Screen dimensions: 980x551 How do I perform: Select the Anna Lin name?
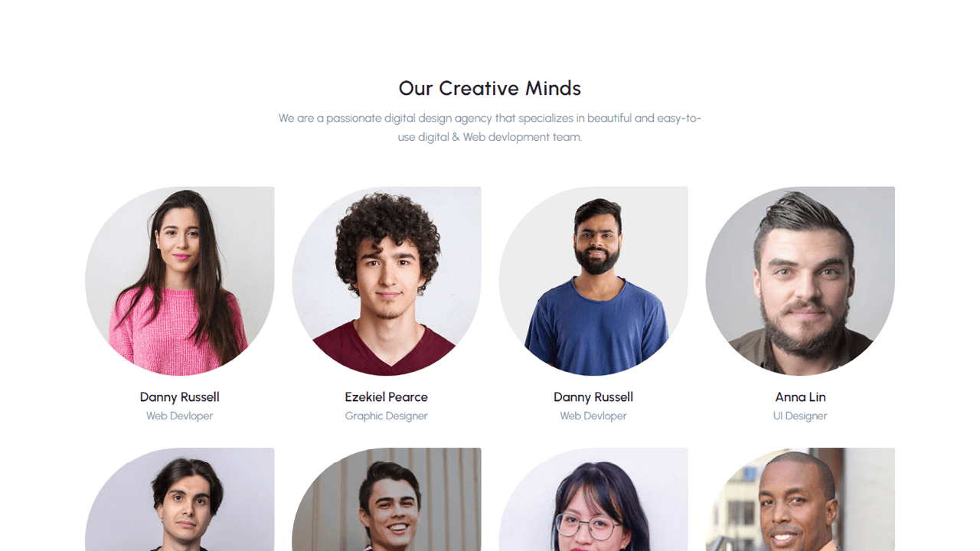(800, 397)
